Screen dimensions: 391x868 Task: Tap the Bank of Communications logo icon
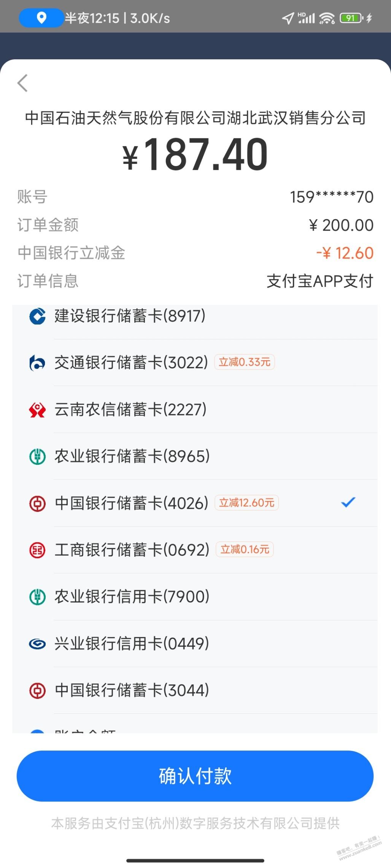[37, 363]
